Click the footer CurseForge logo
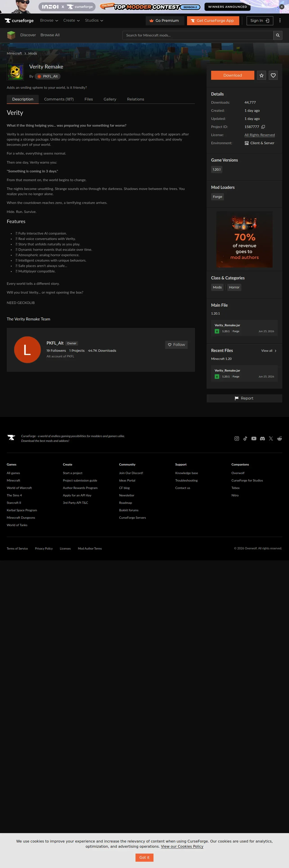This screenshot has height=868, width=289. tap(11, 437)
